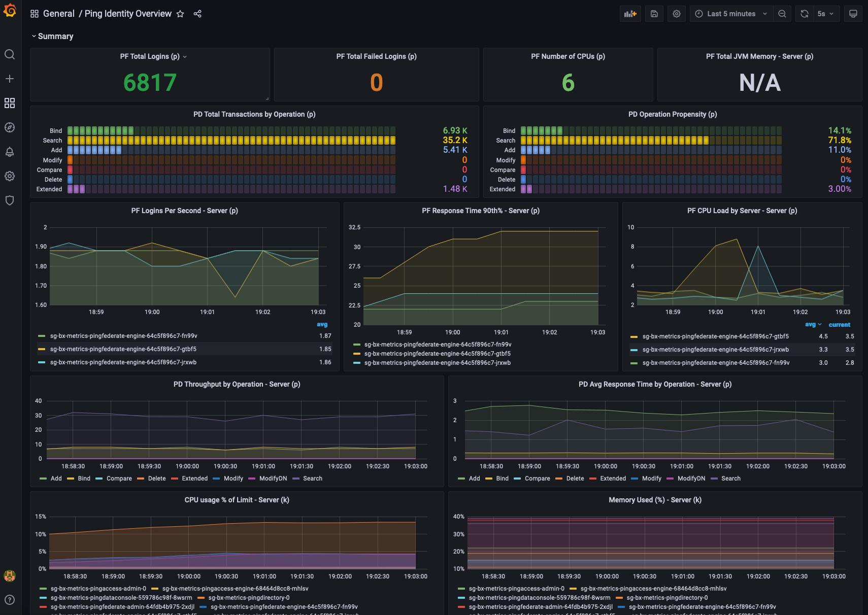This screenshot has height=615, width=868.
Task: Save the current dashboard
Action: pyautogui.click(x=654, y=14)
